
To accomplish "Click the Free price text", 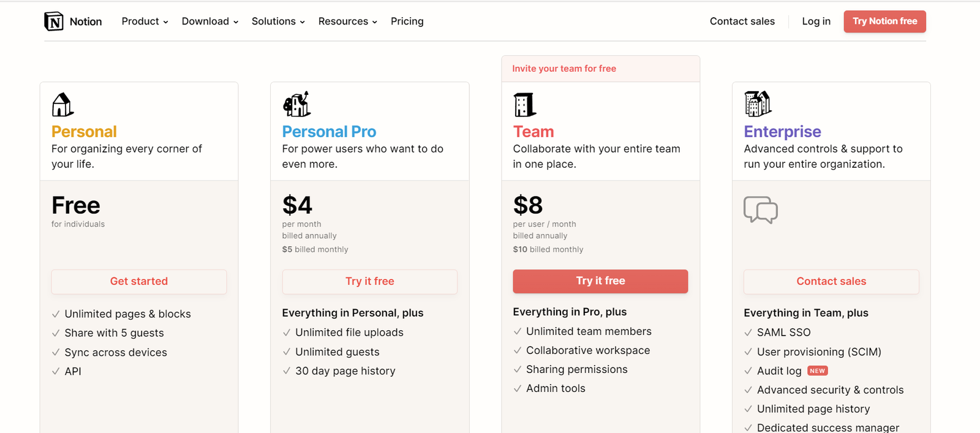I will point(76,205).
